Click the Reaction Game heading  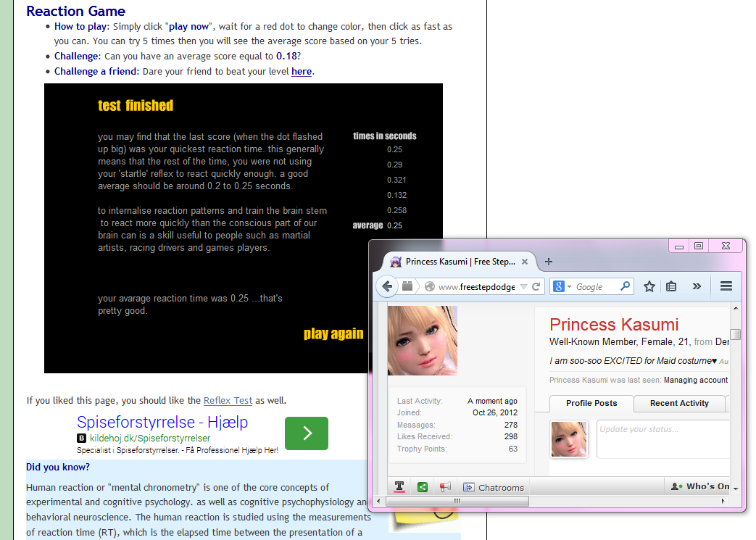coord(75,11)
